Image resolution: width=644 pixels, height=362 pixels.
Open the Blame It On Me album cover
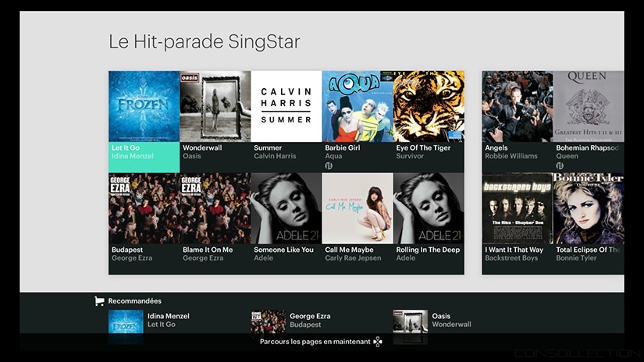tap(215, 208)
